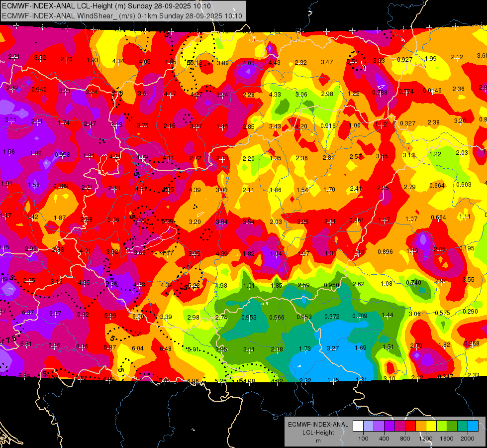Click the wind shear value 4.20
487x448 pixels.
(x=301, y=126)
